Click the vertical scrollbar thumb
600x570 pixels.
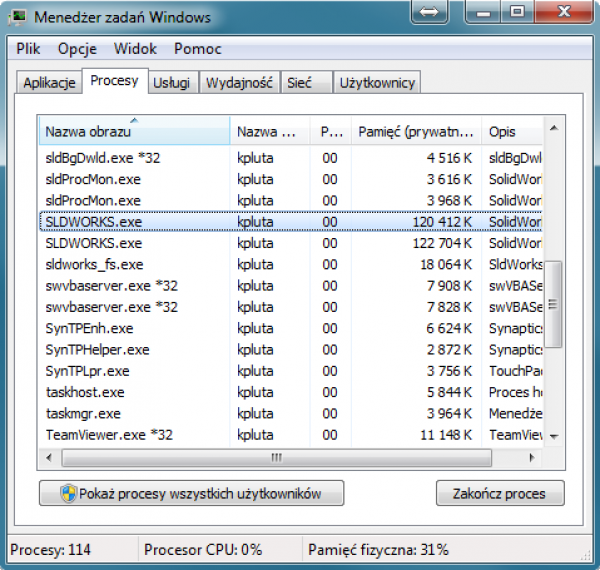click(x=553, y=304)
